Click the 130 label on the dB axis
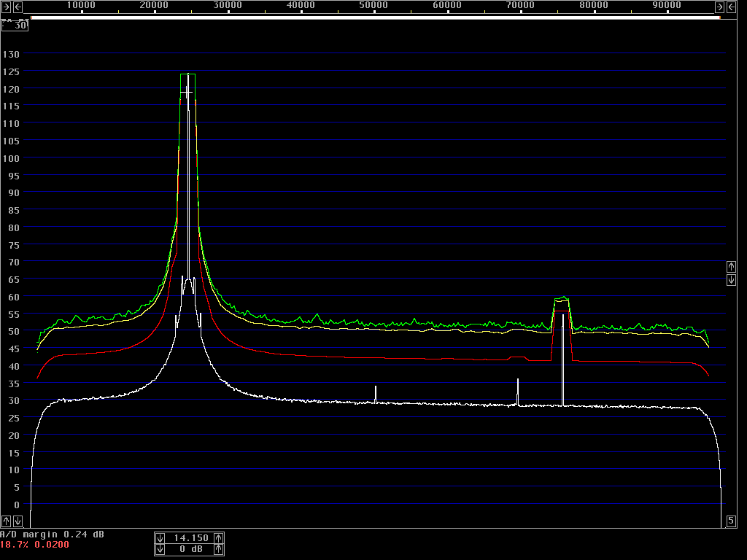 12,54
